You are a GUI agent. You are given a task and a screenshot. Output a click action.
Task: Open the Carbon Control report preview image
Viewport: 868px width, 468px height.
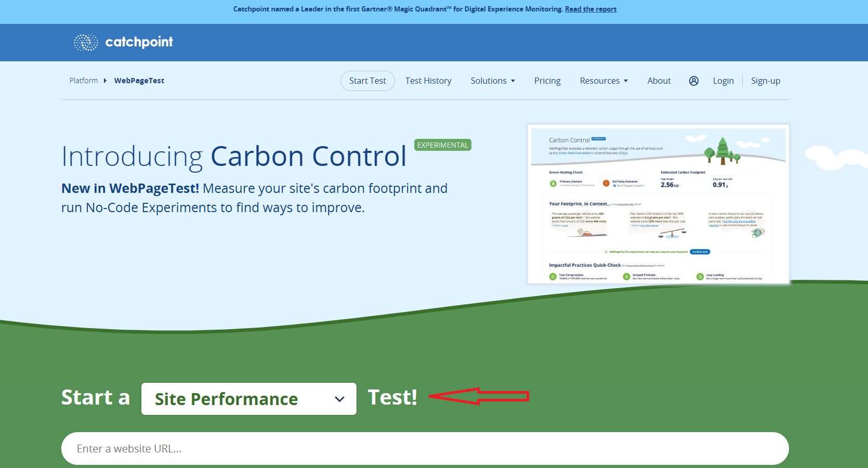coord(658,204)
